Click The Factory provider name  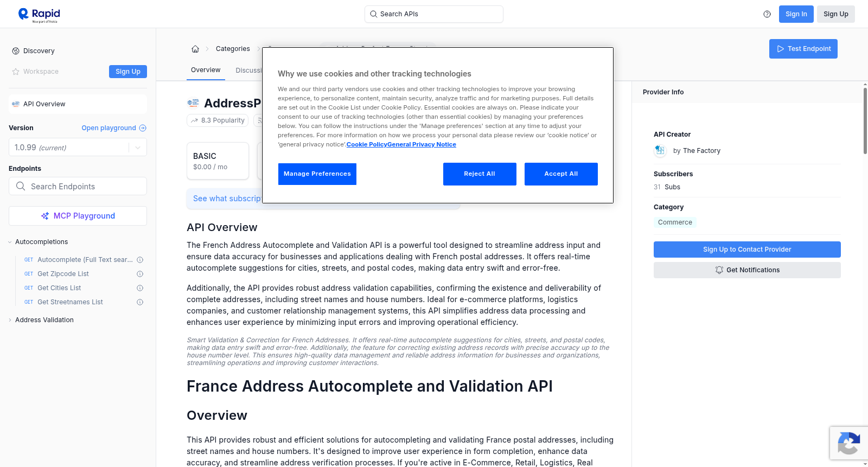pos(701,151)
